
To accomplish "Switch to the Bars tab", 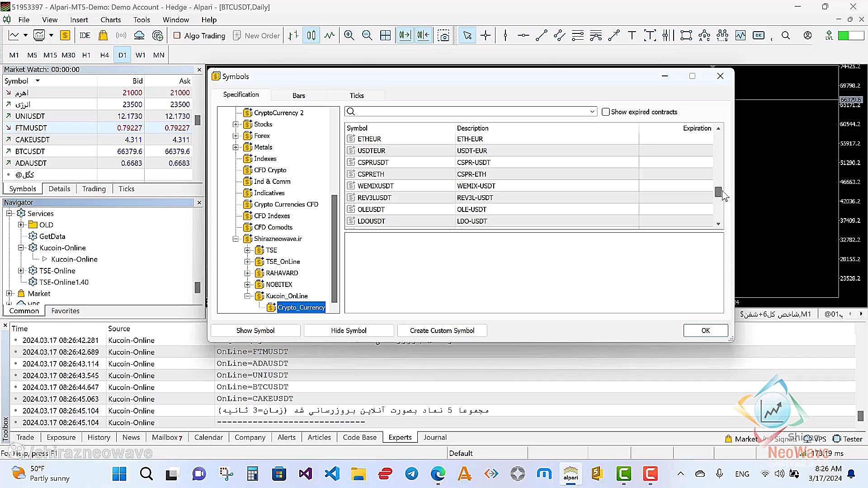I will (299, 95).
